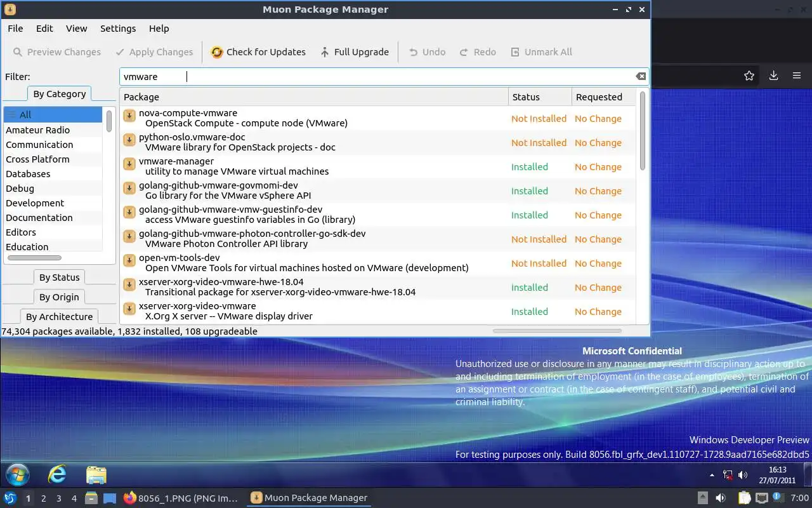
Task: Sort by the Requested column header
Action: coord(603,97)
